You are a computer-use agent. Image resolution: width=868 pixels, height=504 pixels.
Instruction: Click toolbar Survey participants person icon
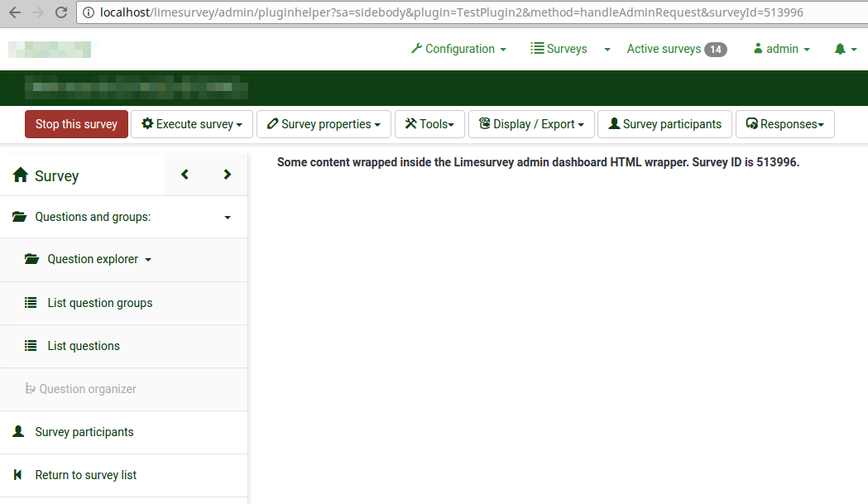tap(614, 123)
